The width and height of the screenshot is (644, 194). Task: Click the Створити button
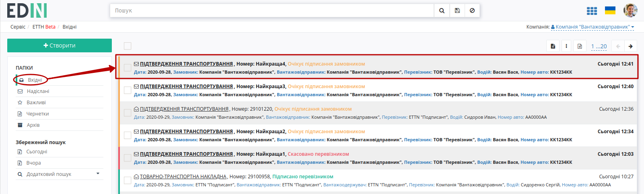(x=60, y=45)
